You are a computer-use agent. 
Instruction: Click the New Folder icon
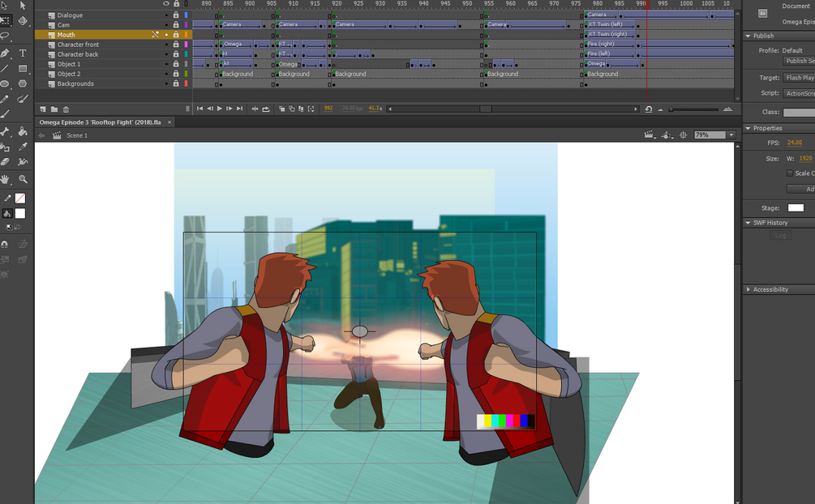[54, 109]
